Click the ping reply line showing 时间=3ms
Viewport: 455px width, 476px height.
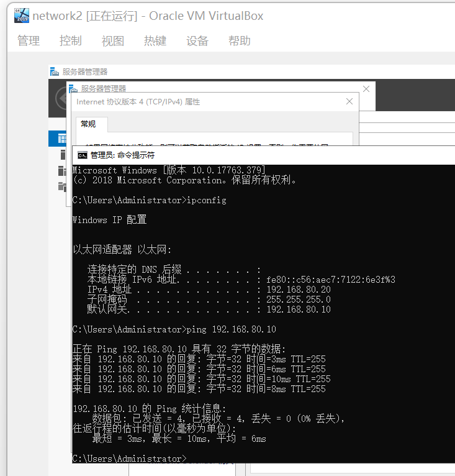199,359
